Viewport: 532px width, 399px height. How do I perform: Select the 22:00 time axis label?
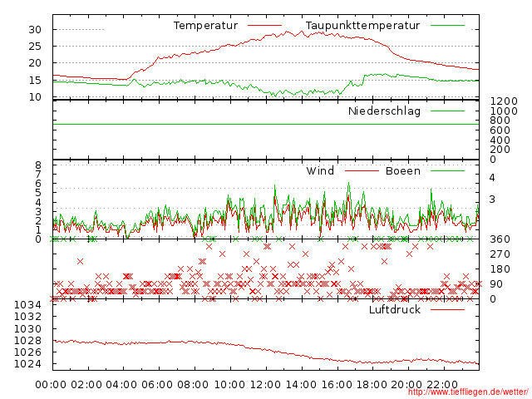coord(443,384)
